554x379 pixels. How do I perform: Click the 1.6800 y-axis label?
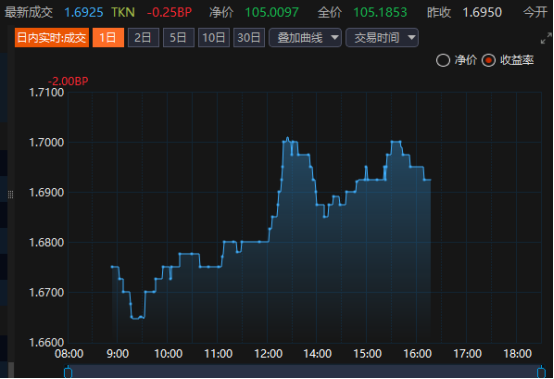(x=46, y=243)
